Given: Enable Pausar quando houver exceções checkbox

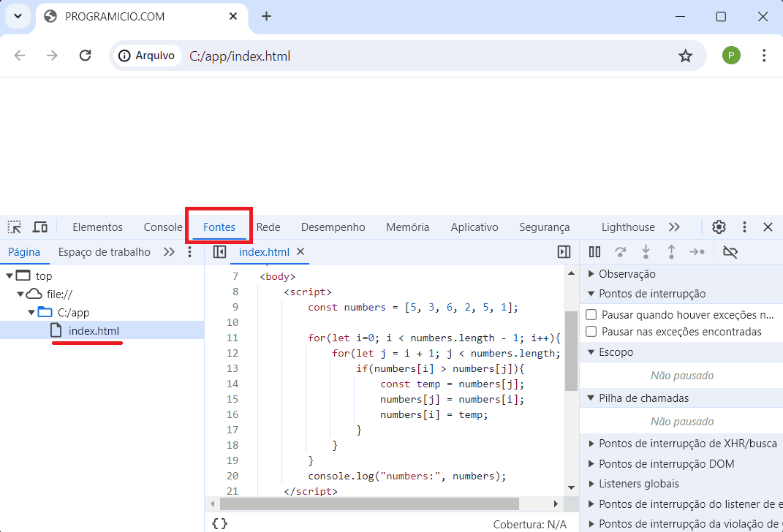Looking at the screenshot, I should [x=591, y=315].
